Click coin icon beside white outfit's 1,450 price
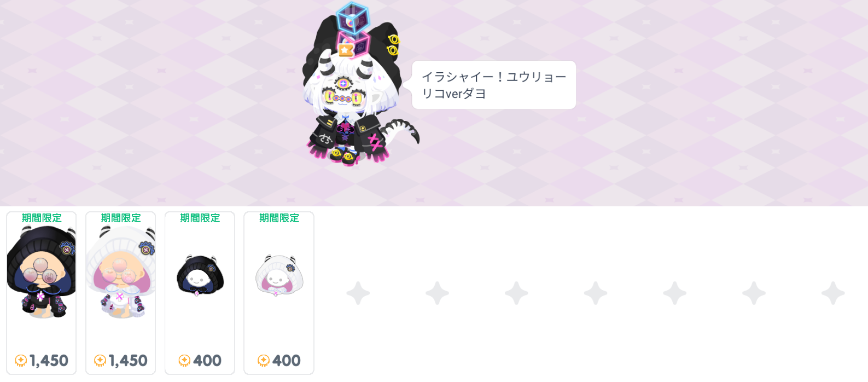 (x=100, y=361)
